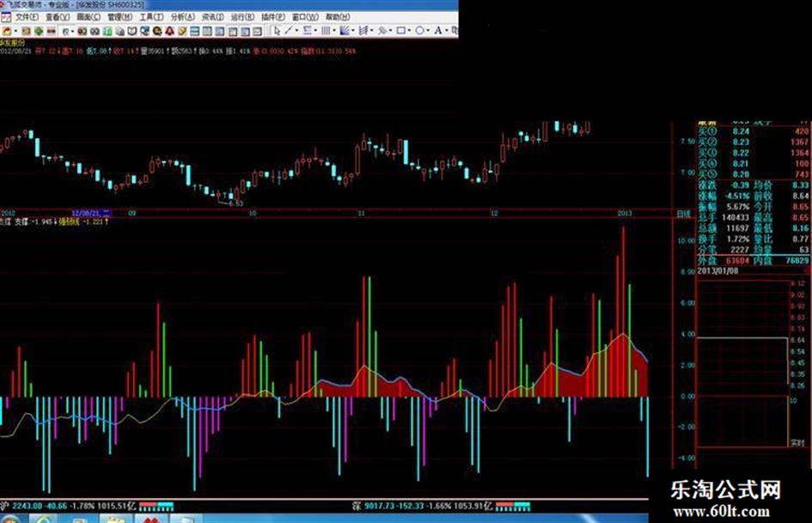Click the green bar-chart toolbar icon
The width and height of the screenshot is (812, 523).
pyautogui.click(x=107, y=32)
